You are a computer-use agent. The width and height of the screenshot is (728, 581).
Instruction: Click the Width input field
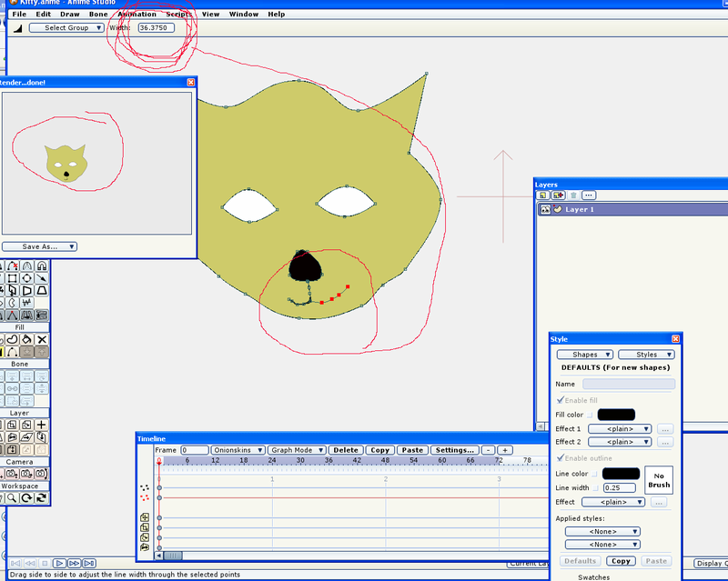point(156,28)
